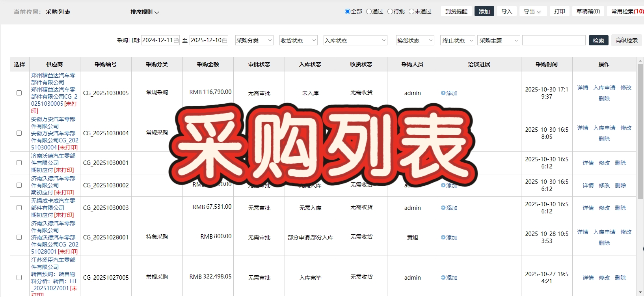
Task: Open the 采购分类 filter dropdown
Action: click(x=254, y=41)
